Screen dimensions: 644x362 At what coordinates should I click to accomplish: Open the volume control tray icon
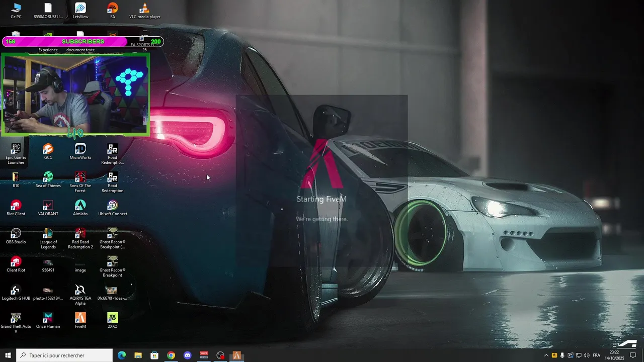point(587,355)
